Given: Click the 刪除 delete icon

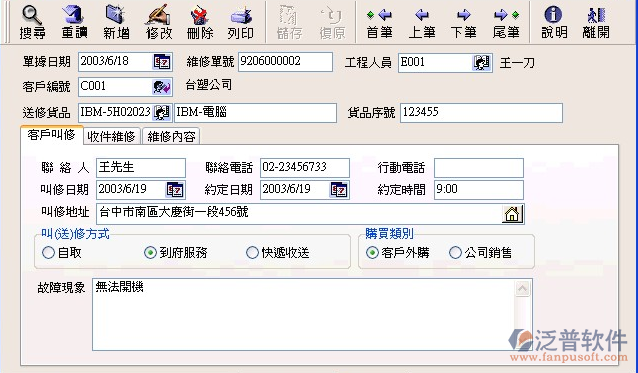Looking at the screenshot, I should pos(199,15).
